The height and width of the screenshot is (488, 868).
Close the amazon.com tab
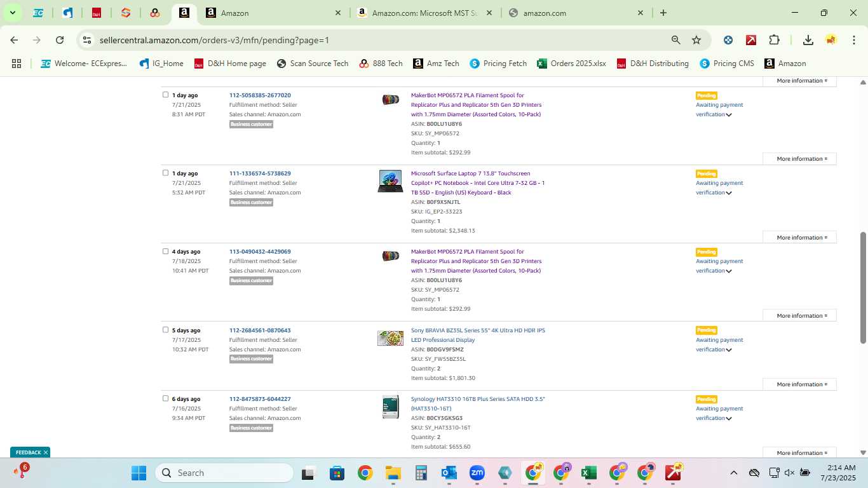coord(641,13)
